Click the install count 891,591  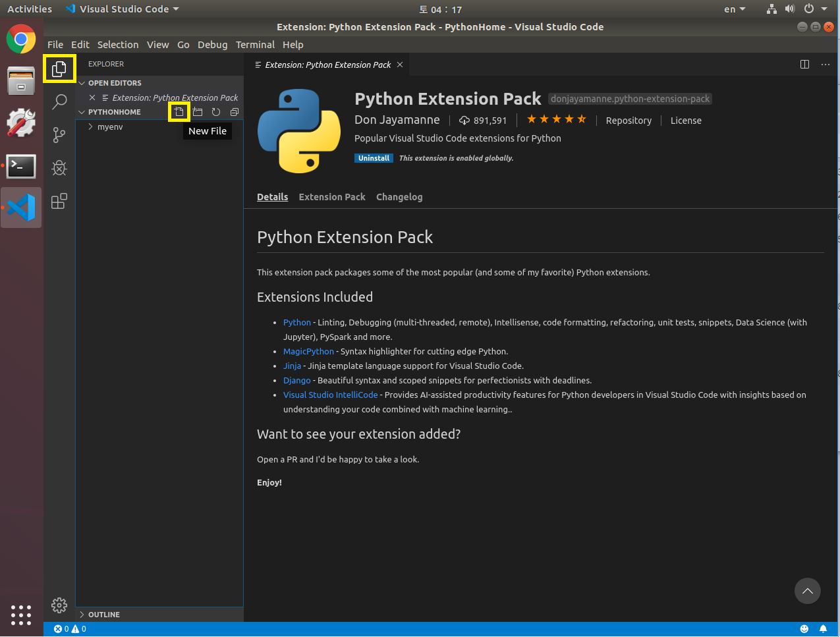(483, 121)
